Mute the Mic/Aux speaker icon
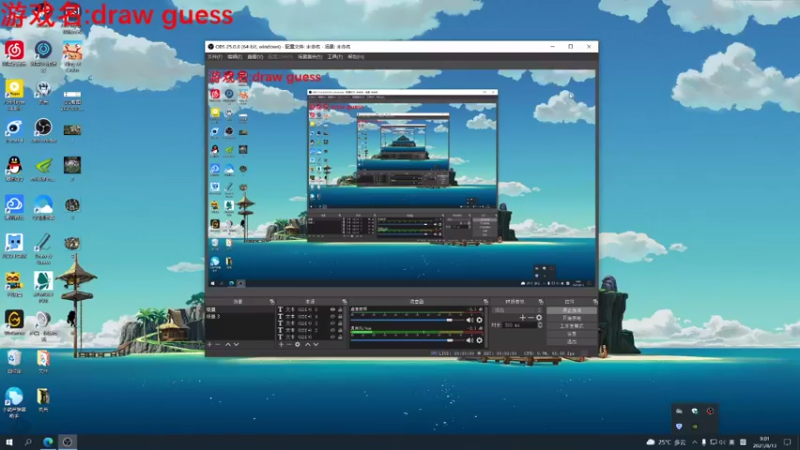 click(x=469, y=340)
